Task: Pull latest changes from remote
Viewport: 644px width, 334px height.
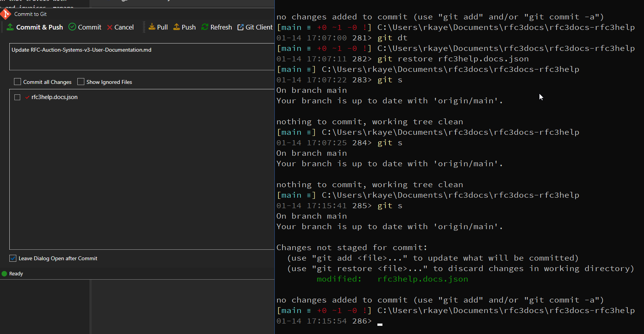Action: coord(158,27)
